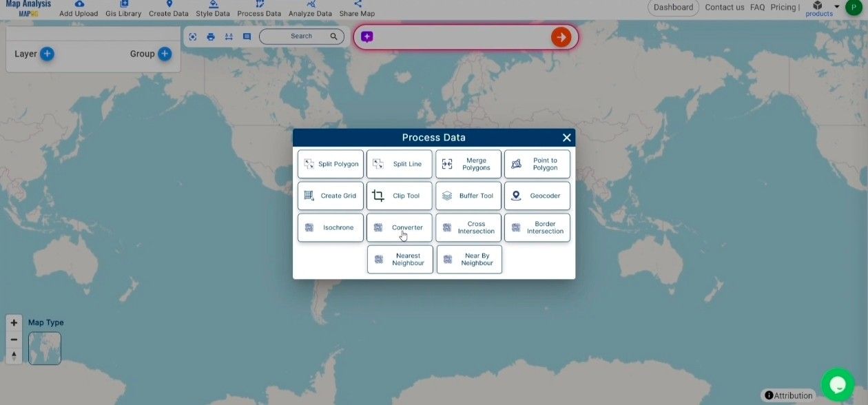This screenshot has height=405, width=868.
Task: Click inside the Search field
Action: point(301,36)
